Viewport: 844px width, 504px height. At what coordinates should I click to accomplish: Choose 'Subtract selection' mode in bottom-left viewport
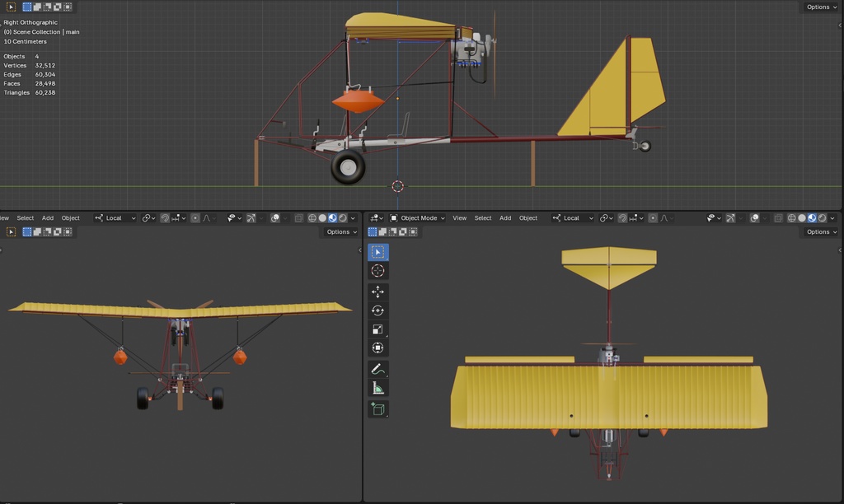pos(47,232)
